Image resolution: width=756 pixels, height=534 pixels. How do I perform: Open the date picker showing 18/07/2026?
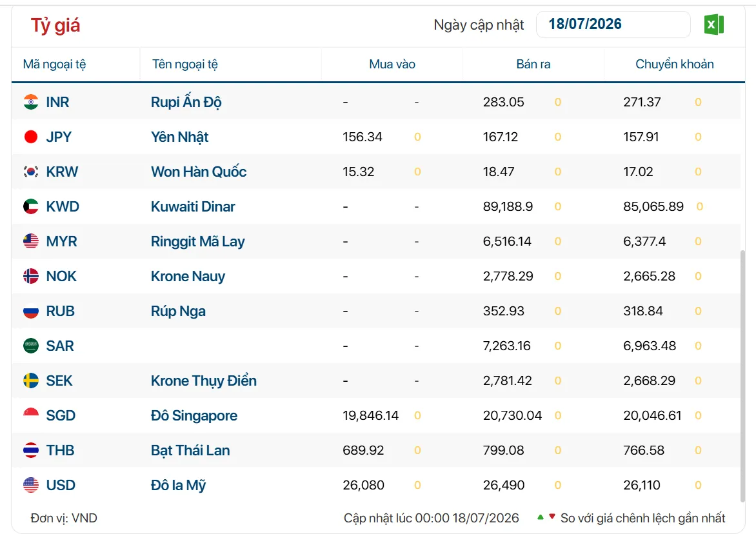coord(613,24)
